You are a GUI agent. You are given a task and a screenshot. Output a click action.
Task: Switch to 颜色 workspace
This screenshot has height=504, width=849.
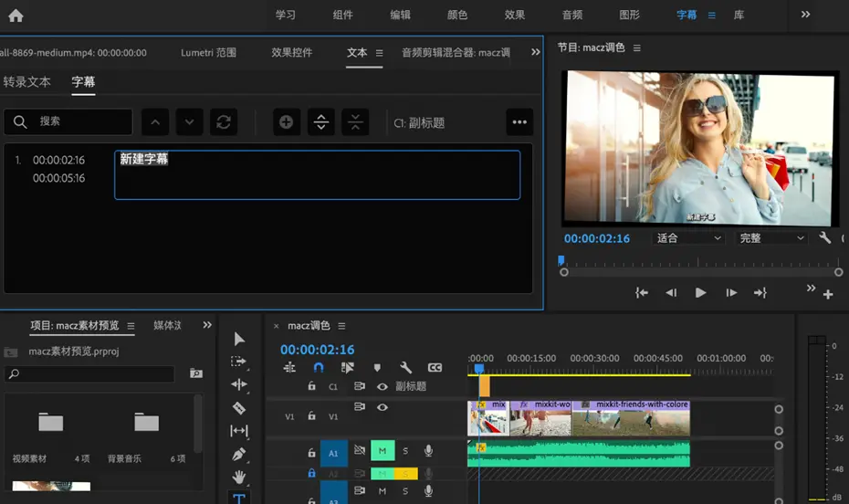[x=457, y=16]
